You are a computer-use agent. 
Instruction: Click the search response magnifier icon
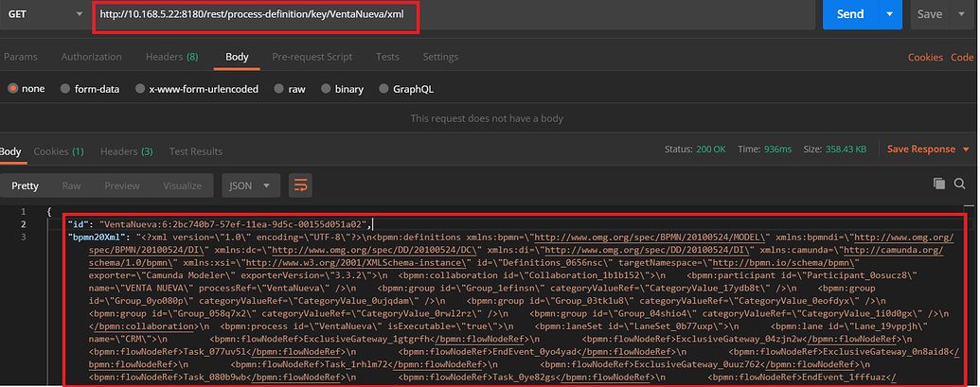click(x=961, y=184)
